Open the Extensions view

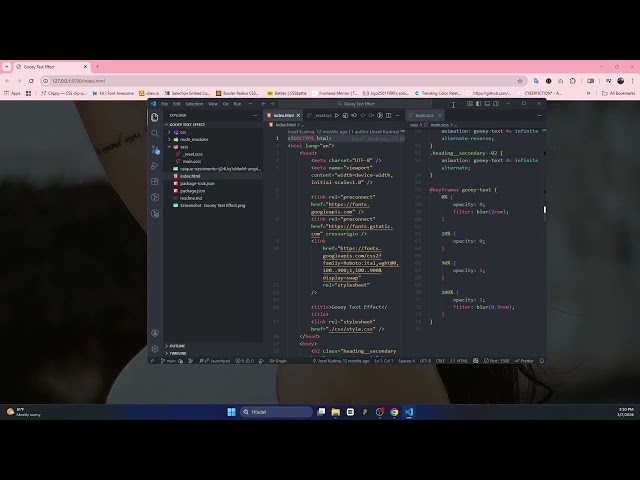click(x=155, y=181)
